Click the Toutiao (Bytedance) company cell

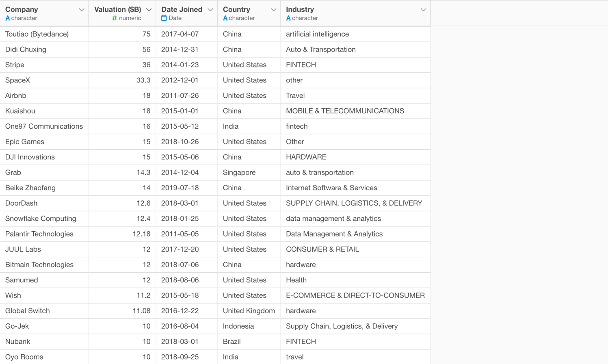pyautogui.click(x=44, y=34)
